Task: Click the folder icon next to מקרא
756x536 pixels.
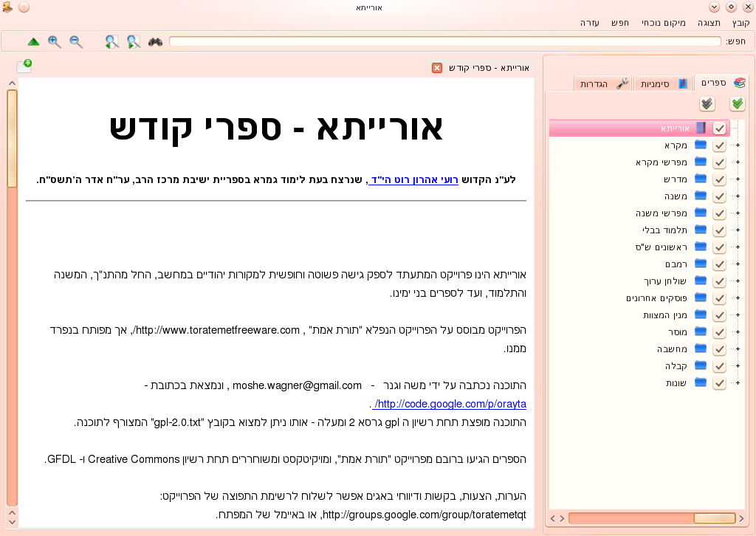Action: tap(701, 145)
